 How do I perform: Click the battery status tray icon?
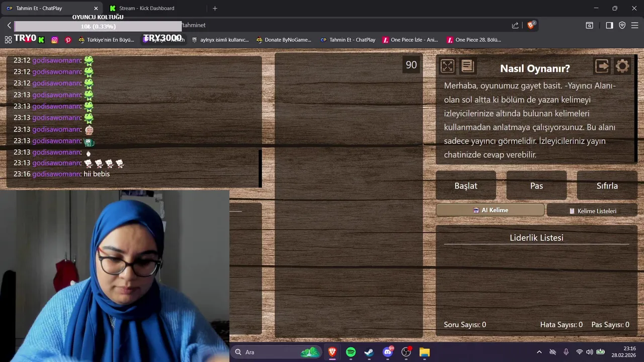[600, 352]
